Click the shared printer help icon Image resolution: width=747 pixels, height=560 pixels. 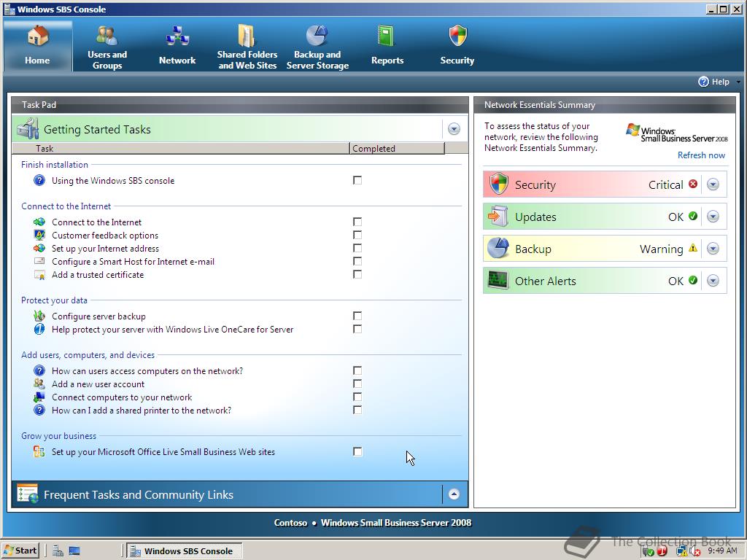pyautogui.click(x=39, y=410)
